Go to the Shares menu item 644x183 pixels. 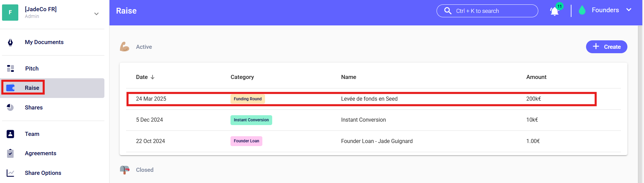tap(34, 107)
